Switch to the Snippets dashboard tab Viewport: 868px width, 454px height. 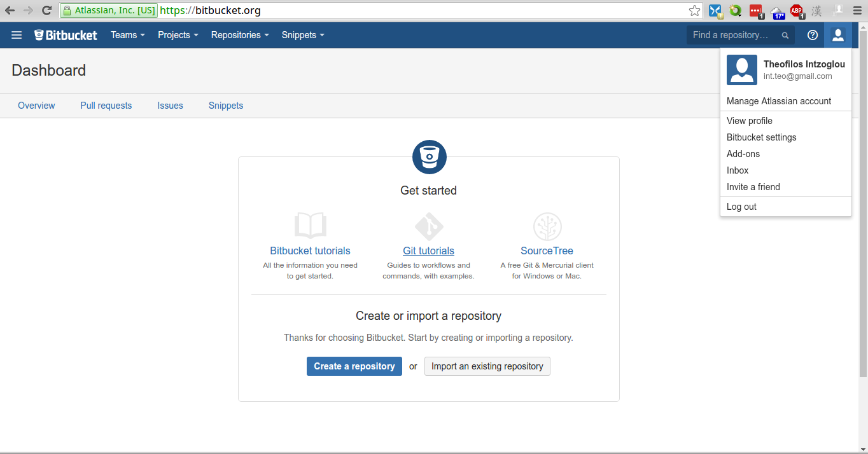tap(226, 106)
